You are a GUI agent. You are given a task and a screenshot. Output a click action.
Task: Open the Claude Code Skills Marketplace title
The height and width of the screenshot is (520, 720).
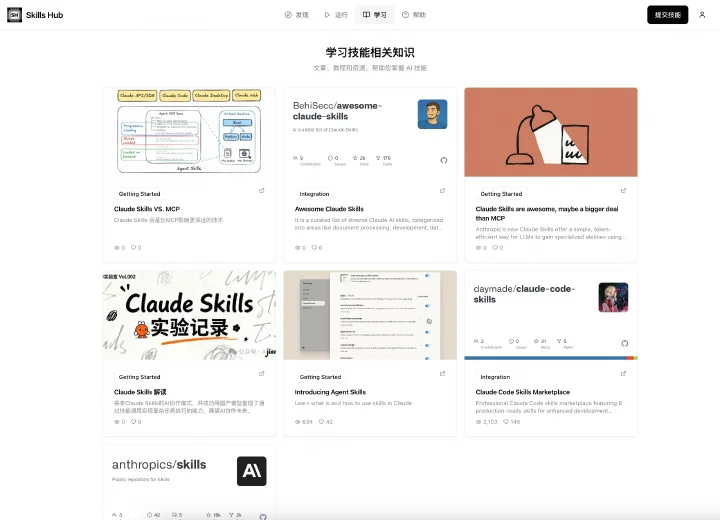(523, 392)
